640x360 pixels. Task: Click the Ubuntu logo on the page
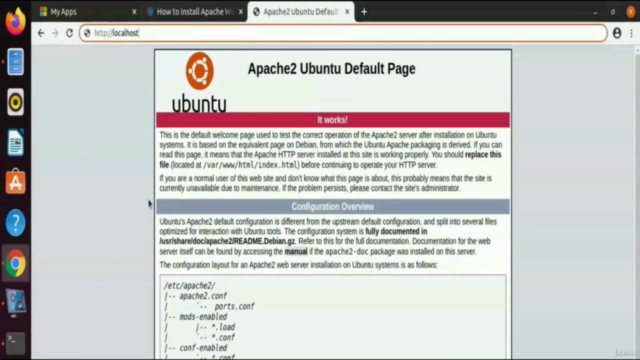click(199, 82)
